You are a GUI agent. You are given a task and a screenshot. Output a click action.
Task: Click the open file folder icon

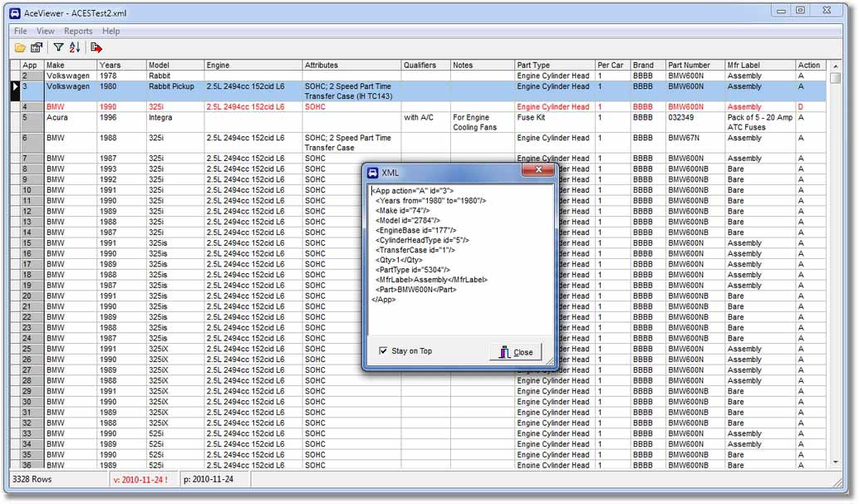point(20,48)
